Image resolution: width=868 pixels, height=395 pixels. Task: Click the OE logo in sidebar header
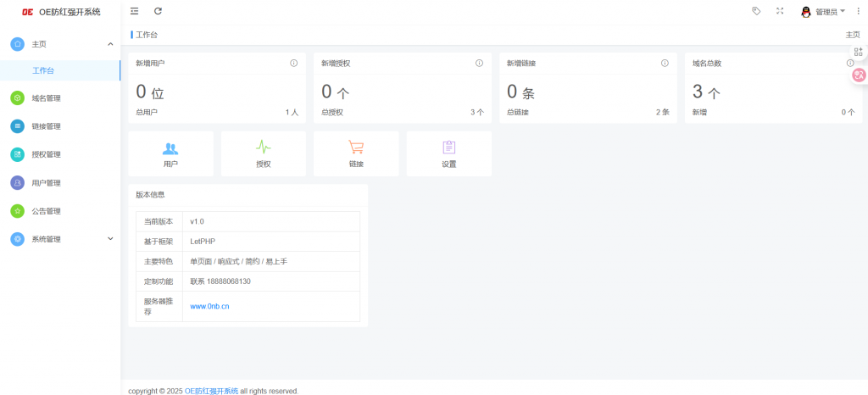pos(28,12)
